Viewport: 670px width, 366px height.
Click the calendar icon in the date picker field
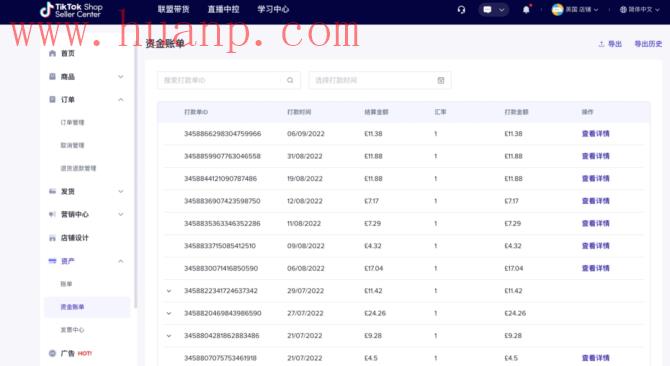point(441,80)
